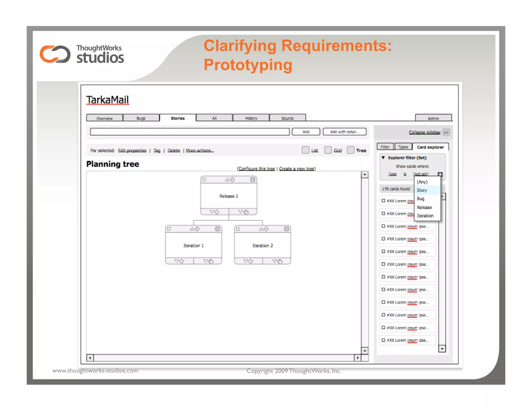Viewport: 532px width, 411px height.
Task: Click the add-parent icon on Iteration 2 card
Action: [x=264, y=229]
